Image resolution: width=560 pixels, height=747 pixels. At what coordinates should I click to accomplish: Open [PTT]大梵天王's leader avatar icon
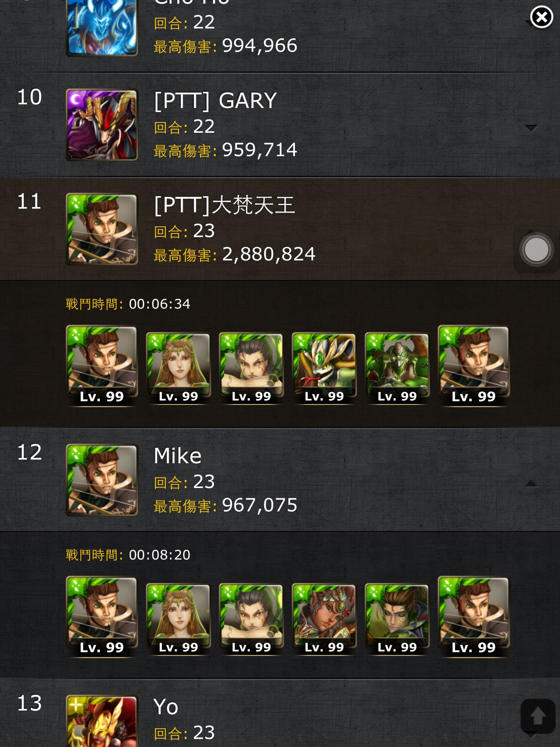pyautogui.click(x=102, y=229)
